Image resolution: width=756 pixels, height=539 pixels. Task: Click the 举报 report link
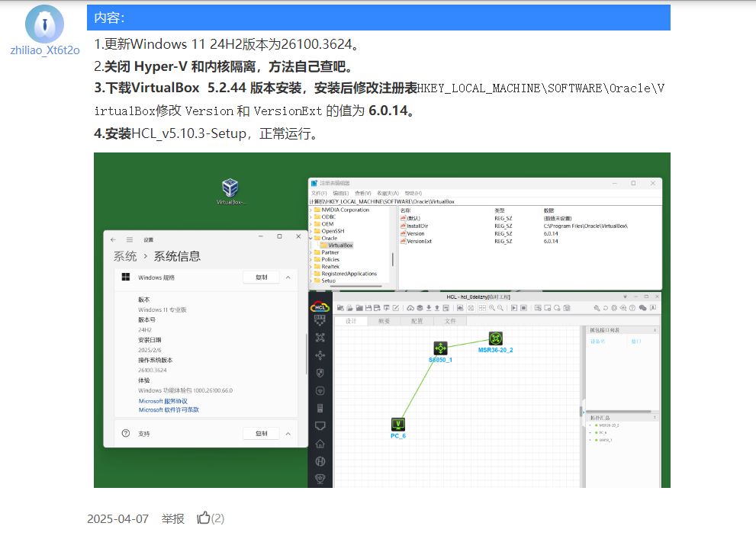tap(172, 518)
